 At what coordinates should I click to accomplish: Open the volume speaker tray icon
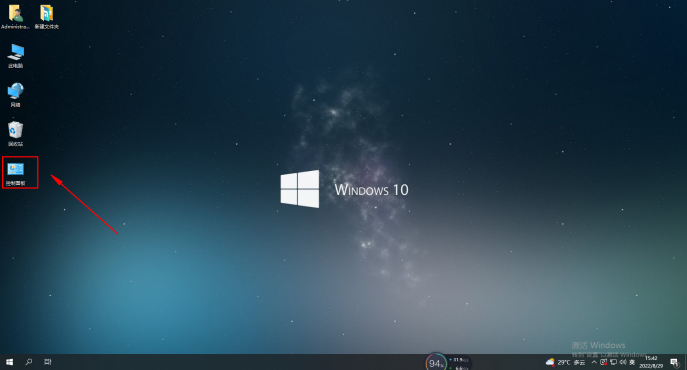[x=623, y=362]
